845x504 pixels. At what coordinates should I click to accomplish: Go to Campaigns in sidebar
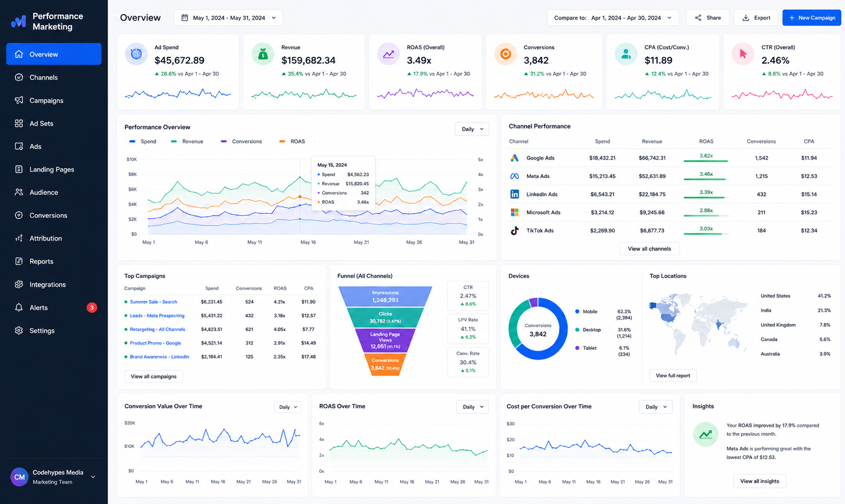click(54, 100)
